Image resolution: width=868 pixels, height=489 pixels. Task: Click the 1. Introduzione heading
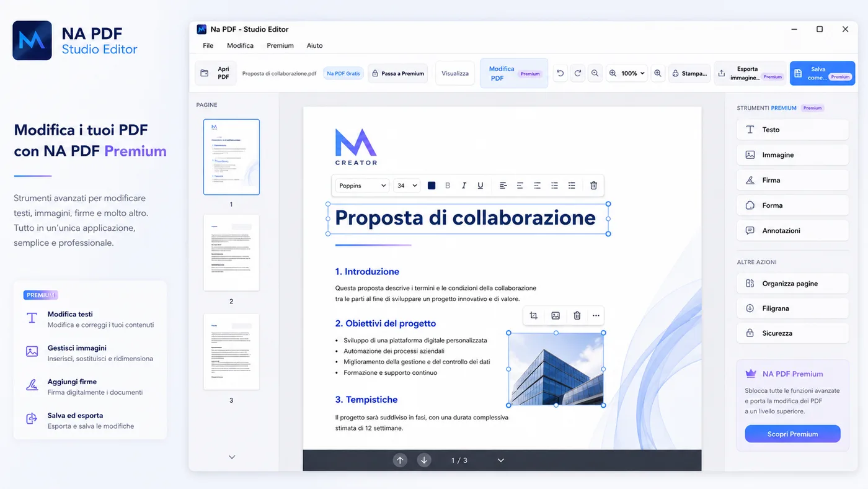367,272
